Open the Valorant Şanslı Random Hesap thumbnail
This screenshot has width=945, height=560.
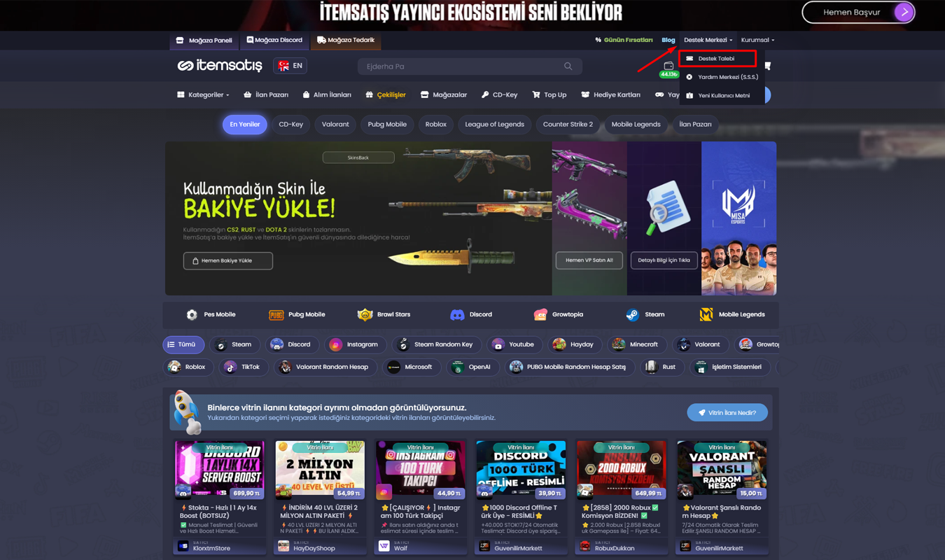722,469
